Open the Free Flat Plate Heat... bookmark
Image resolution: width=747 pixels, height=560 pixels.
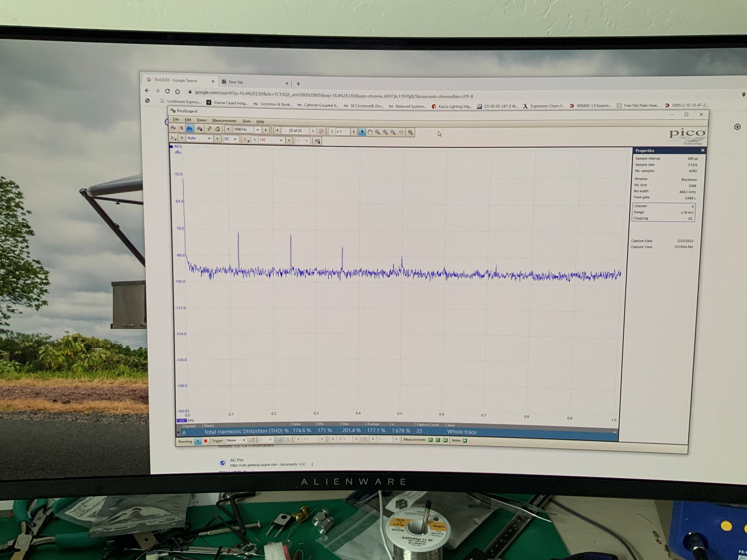click(x=638, y=105)
